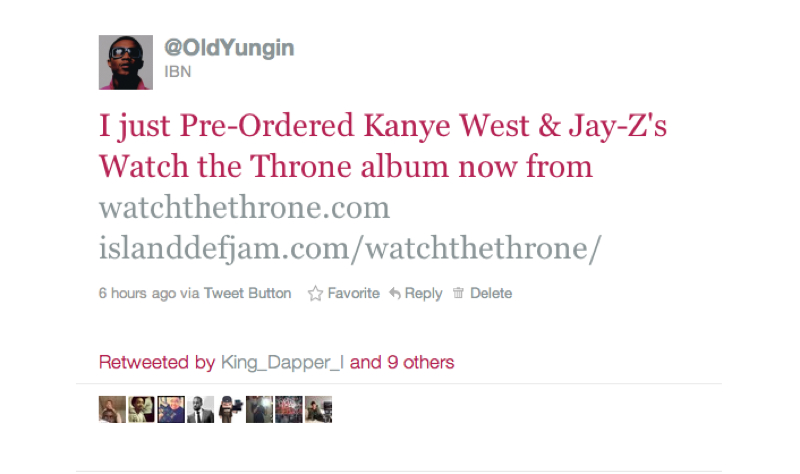Select the first retweeter avatar thumbnail
The height and width of the screenshot is (474, 800).
[112, 409]
